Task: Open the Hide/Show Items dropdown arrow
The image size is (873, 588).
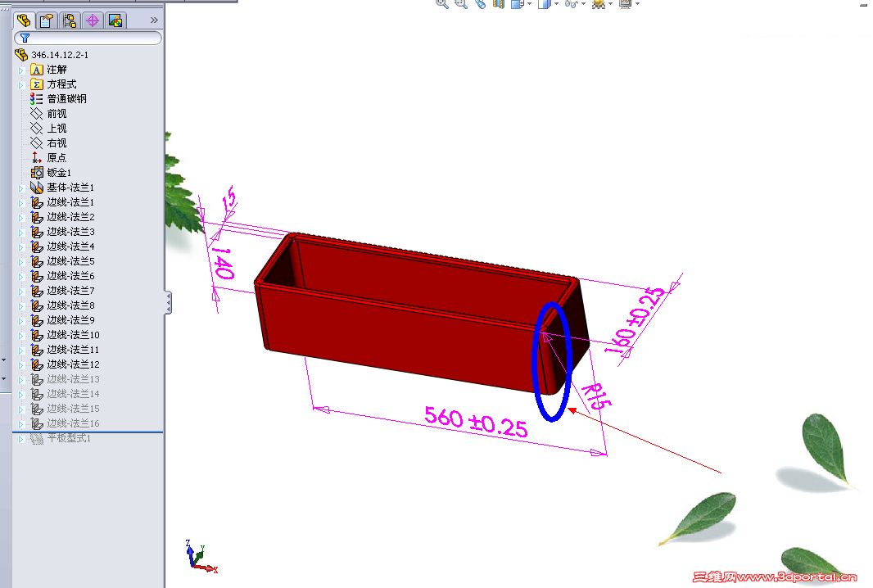Action: pos(583,4)
